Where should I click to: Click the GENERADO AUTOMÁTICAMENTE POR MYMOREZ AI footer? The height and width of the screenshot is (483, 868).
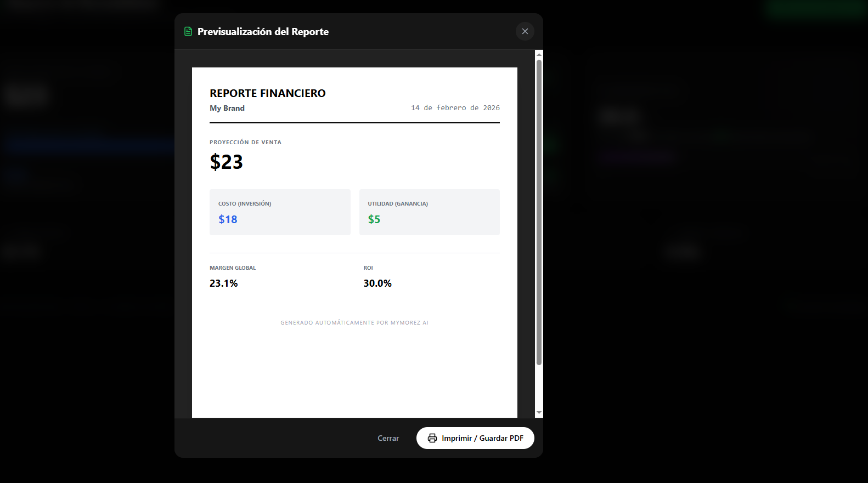pos(354,323)
